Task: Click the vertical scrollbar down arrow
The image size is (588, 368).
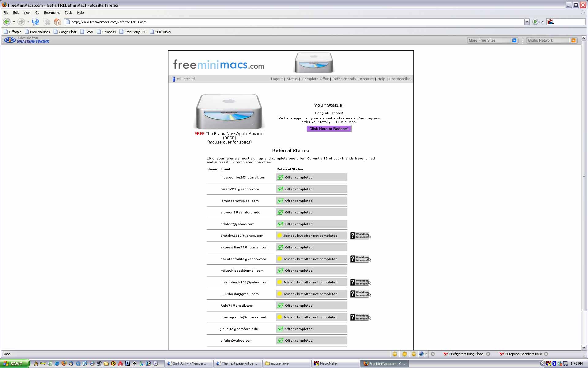Action: [x=584, y=347]
